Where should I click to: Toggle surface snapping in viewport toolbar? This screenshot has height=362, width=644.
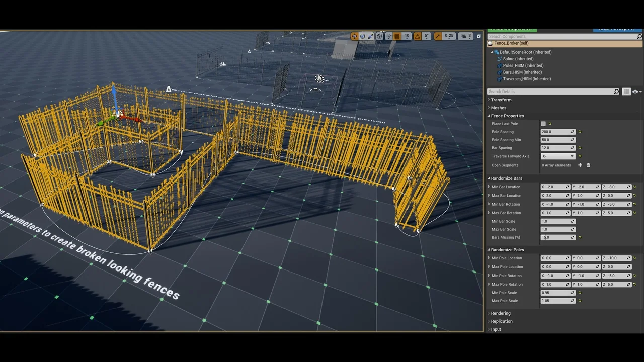click(389, 36)
